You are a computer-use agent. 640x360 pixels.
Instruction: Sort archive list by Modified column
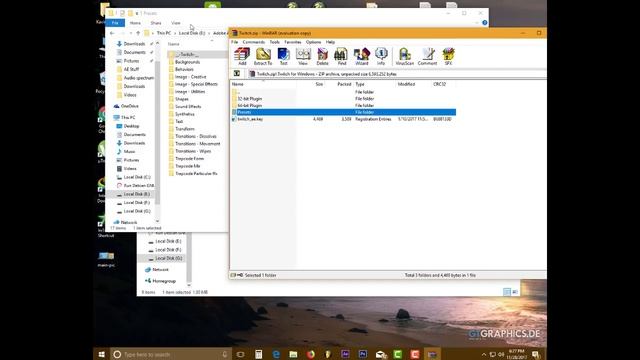[x=406, y=84]
